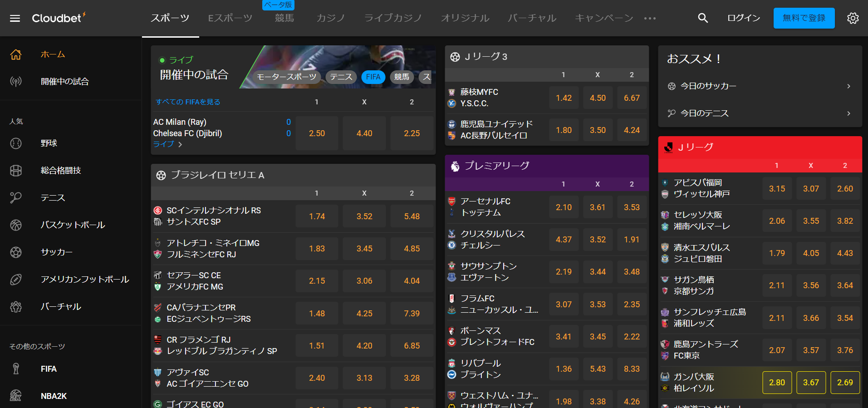868x408 pixels.
Task: Bet 1.74 on SCインテルナシオナル RS
Action: [x=317, y=216]
